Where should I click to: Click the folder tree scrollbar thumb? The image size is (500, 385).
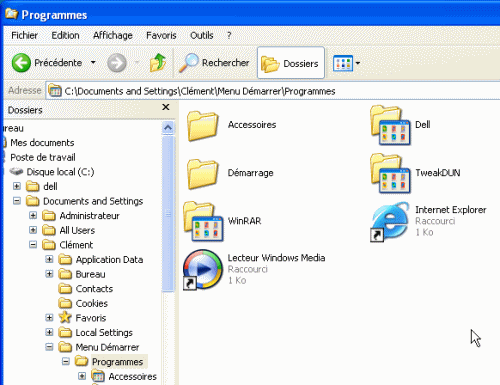168,213
